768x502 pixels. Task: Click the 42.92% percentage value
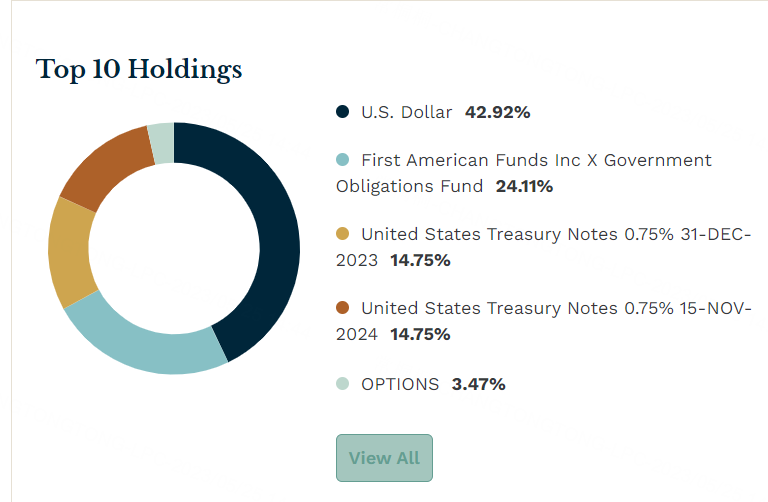[498, 112]
